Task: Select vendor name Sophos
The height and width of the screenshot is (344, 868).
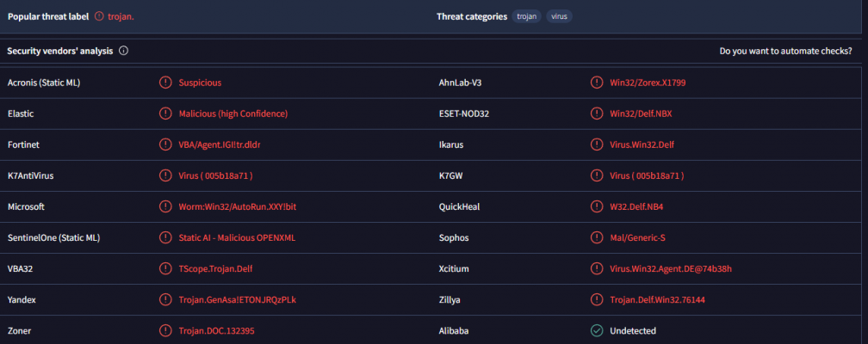Action: click(x=454, y=237)
